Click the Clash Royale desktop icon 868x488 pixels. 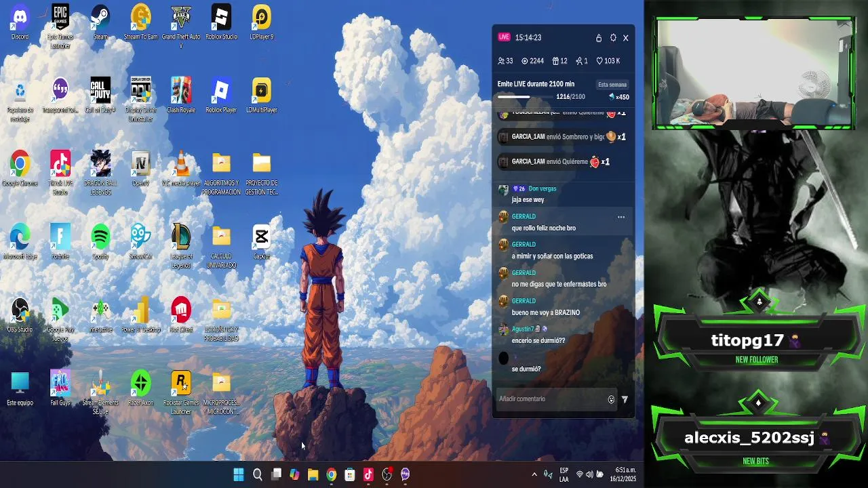point(181,96)
